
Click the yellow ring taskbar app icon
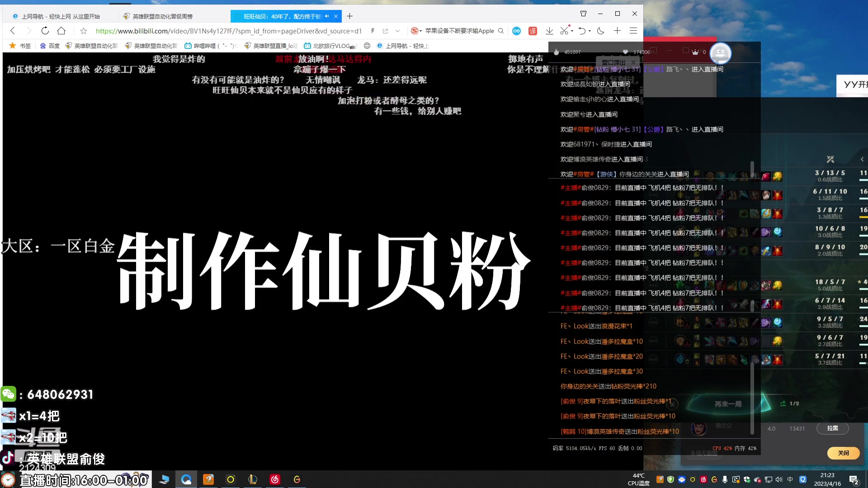point(231,479)
